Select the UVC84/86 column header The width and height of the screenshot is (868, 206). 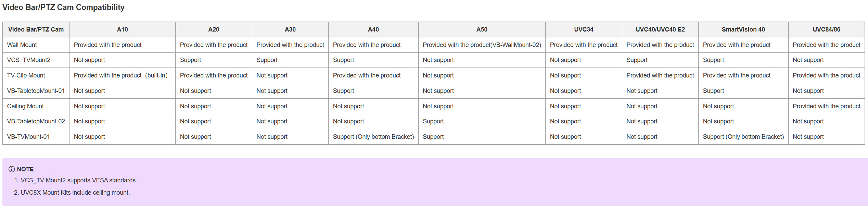[826, 29]
